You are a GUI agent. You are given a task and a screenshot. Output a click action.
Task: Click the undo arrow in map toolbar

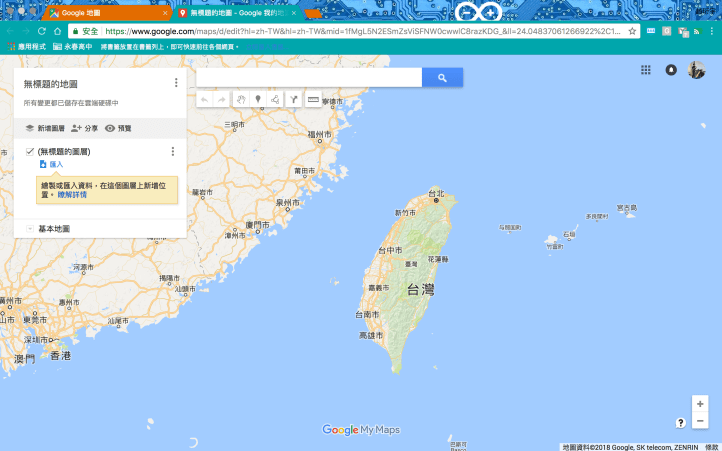(x=205, y=100)
